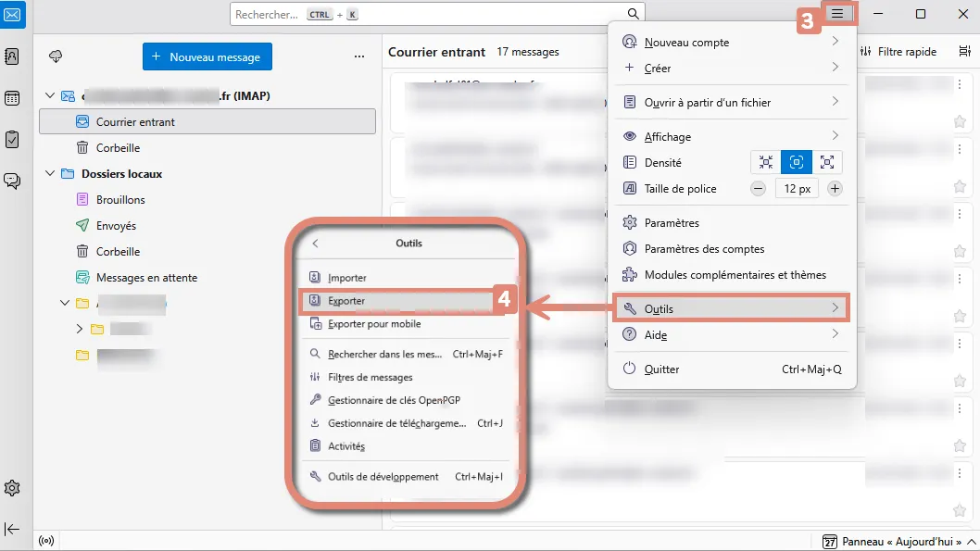Image resolution: width=980 pixels, height=551 pixels.
Task: Open folder pane options ellipsis
Action: [x=359, y=56]
